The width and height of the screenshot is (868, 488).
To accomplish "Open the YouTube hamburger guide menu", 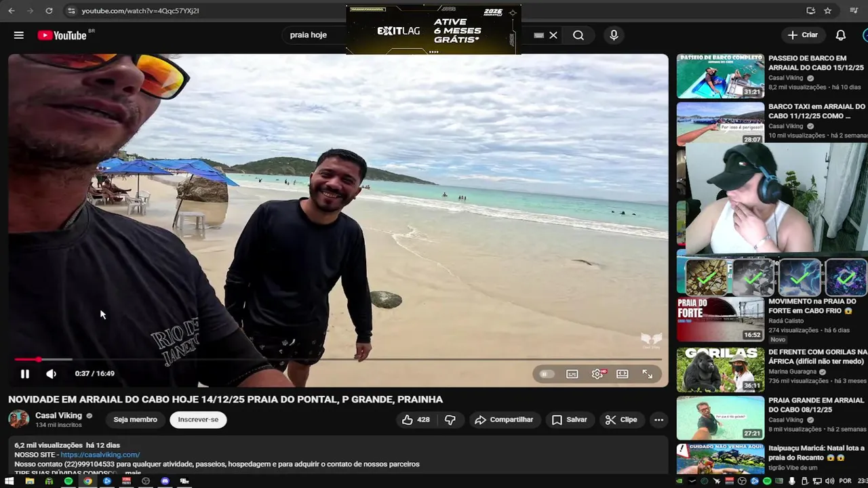I will pyautogui.click(x=19, y=35).
